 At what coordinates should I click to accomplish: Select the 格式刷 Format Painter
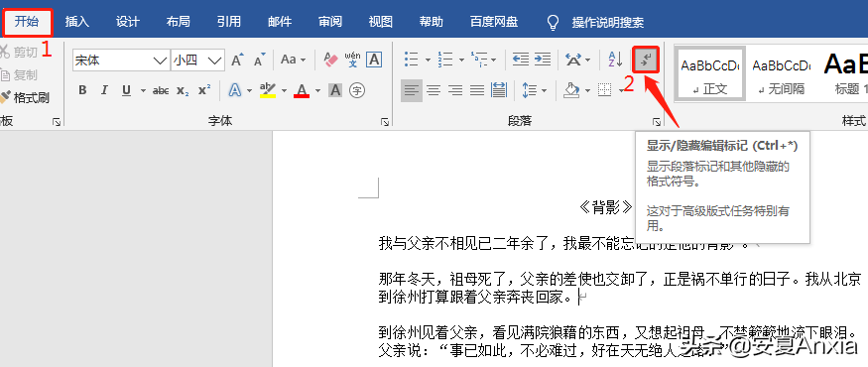[x=25, y=98]
